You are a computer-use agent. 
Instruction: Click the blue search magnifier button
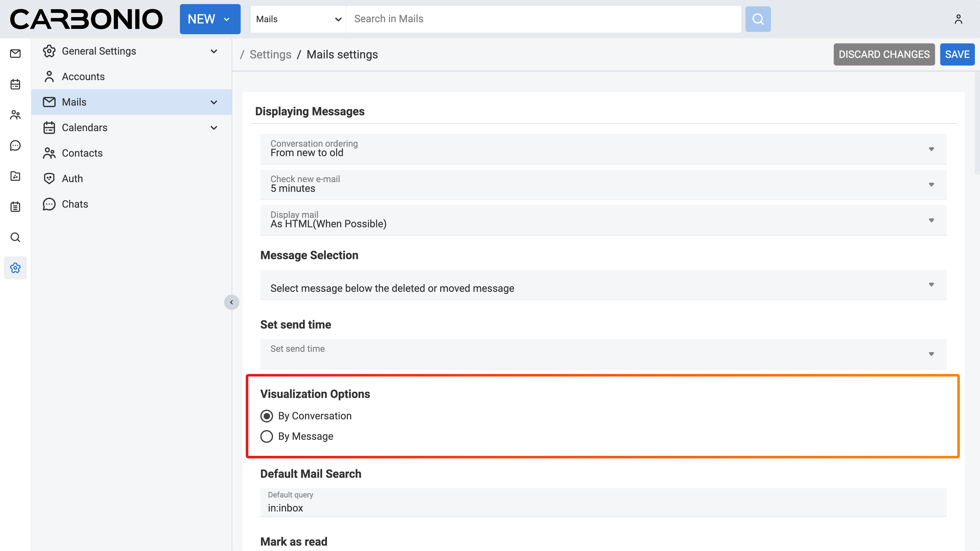click(757, 19)
